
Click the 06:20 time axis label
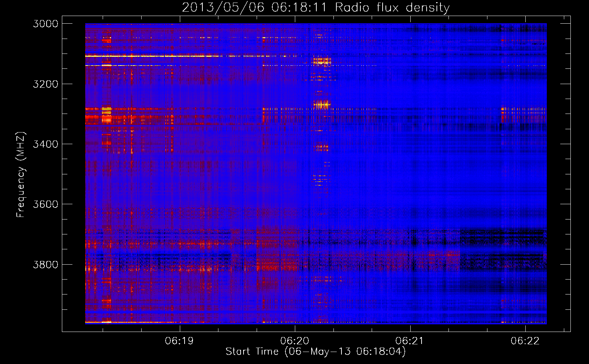(x=295, y=341)
